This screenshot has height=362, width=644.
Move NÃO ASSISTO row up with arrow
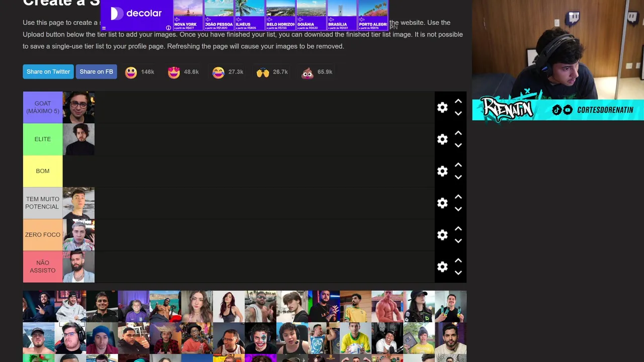pyautogui.click(x=458, y=261)
